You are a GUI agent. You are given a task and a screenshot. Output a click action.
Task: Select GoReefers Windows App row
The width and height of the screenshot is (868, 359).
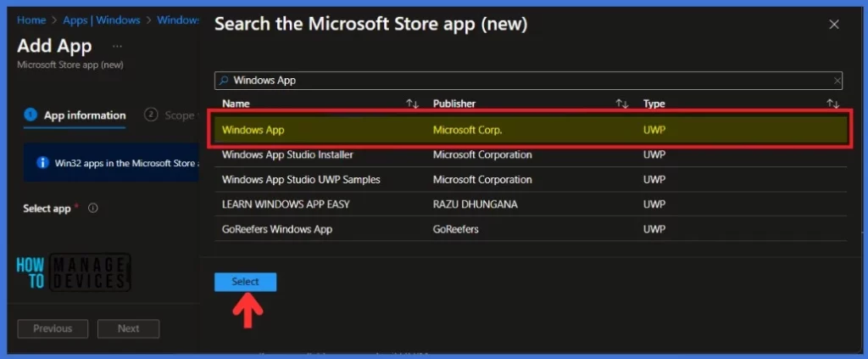pos(531,229)
